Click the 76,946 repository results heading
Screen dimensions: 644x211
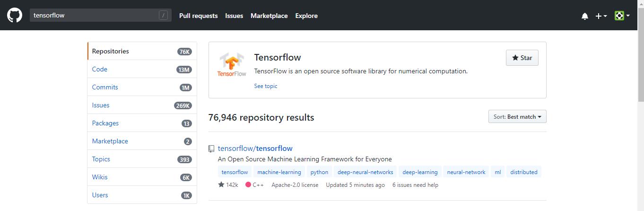coord(261,117)
